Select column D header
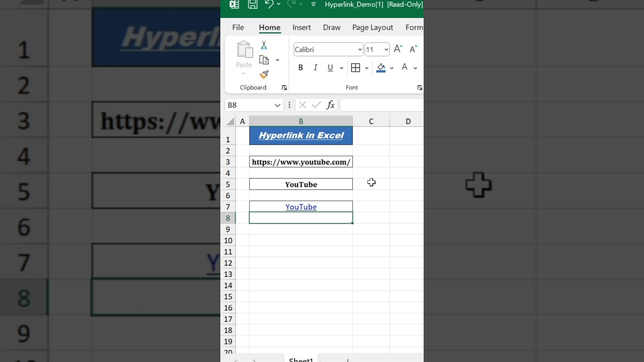This screenshot has height=362, width=644. [x=408, y=122]
